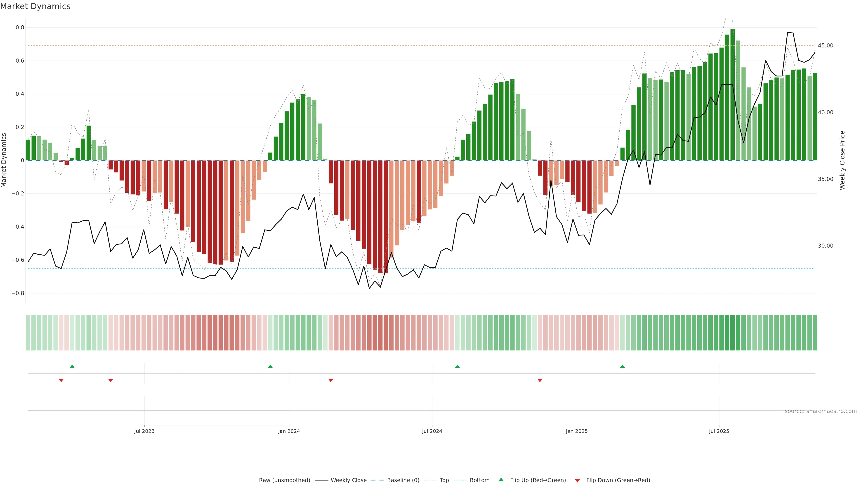This screenshot has height=488, width=868.
Task: Click the Flip Up green triangle legend icon
Action: click(x=501, y=480)
